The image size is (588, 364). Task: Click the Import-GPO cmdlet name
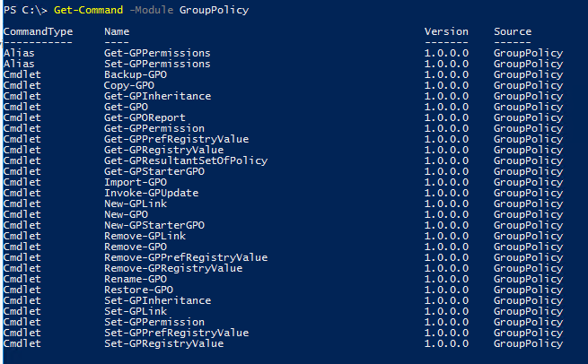pos(136,182)
